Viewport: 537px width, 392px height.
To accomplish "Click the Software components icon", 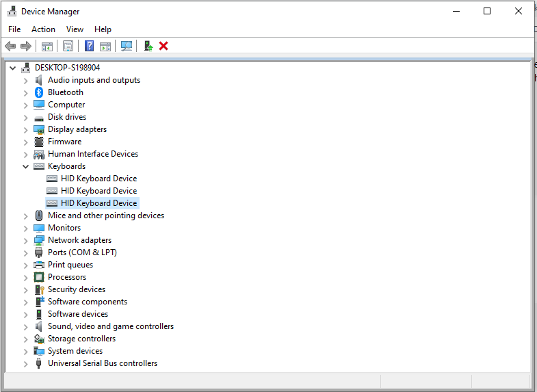I will tap(40, 302).
